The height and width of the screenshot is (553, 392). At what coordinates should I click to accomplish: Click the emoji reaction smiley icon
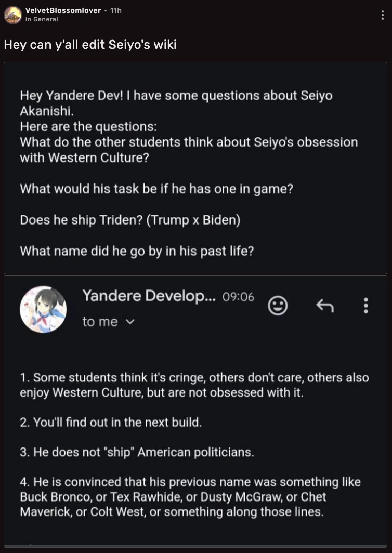tap(278, 306)
